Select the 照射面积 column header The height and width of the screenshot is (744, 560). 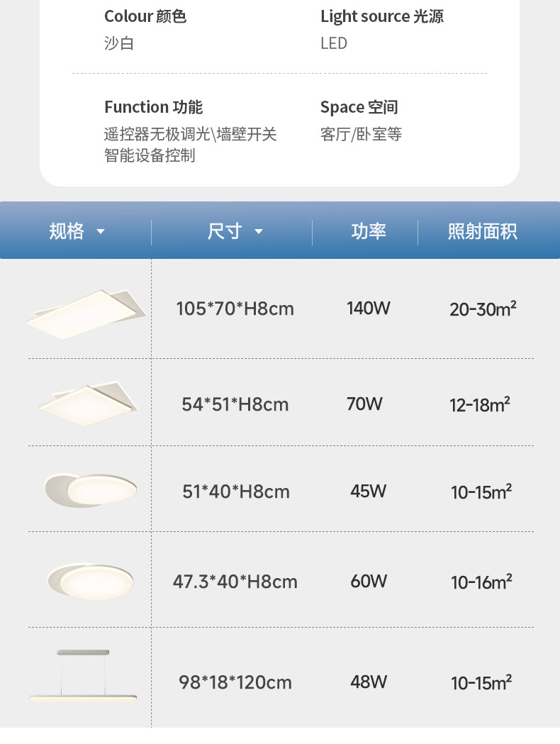[482, 231]
